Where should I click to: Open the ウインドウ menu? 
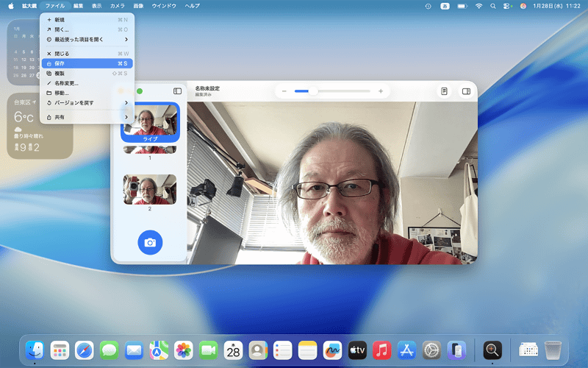click(164, 6)
